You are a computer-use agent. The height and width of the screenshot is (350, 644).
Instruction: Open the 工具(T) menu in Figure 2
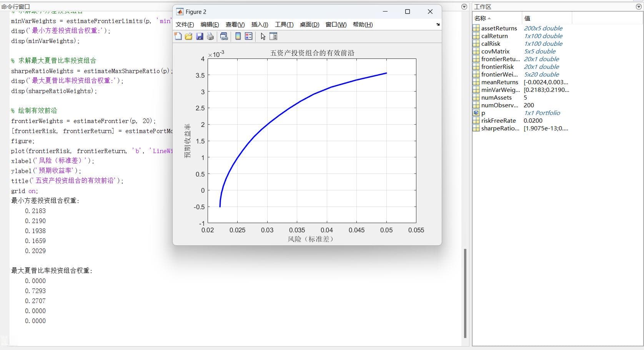tap(284, 24)
